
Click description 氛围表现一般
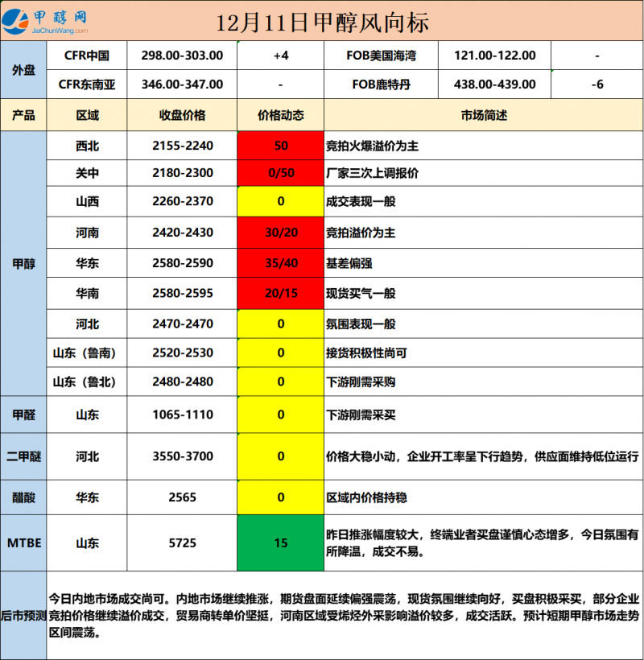(361, 324)
